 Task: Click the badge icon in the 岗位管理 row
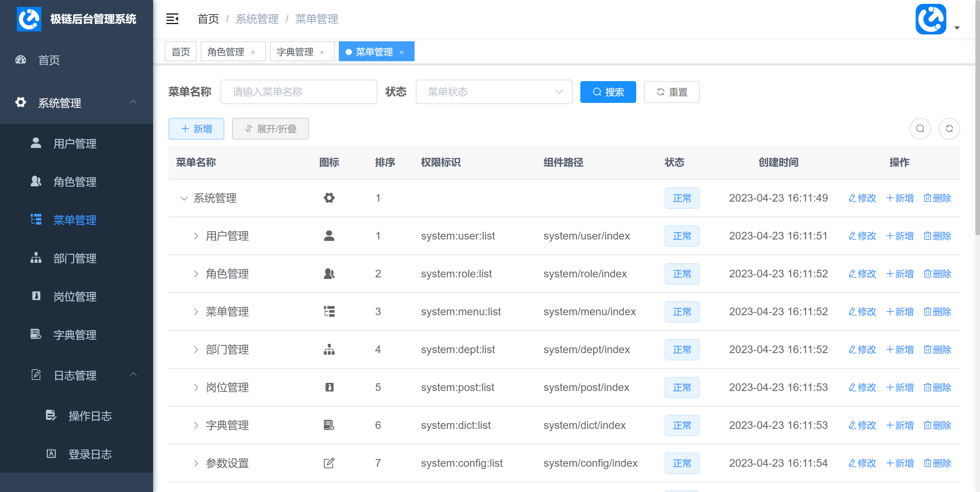pyautogui.click(x=329, y=387)
